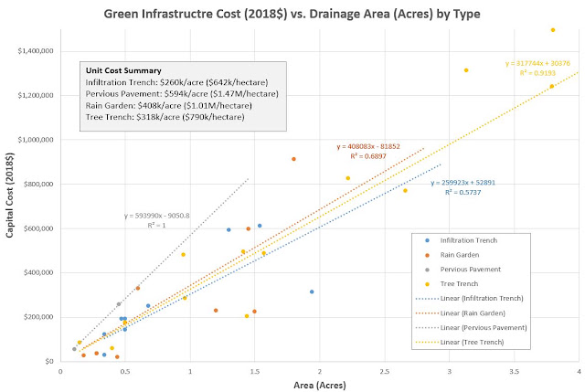The height and width of the screenshot is (392, 585).
Task: Select the equation 'y = 317744x + 30376'
Action: pos(537,63)
